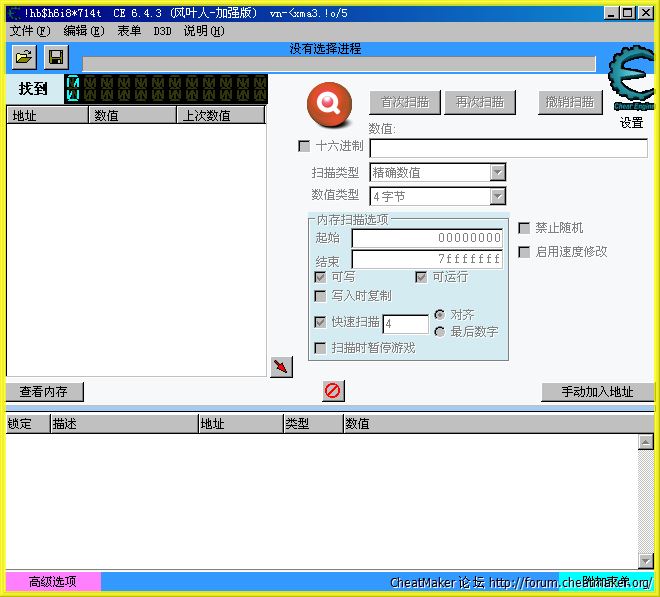The height and width of the screenshot is (597, 660).
Task: Toggle the 禁止随机 checkbox
Action: pos(524,228)
